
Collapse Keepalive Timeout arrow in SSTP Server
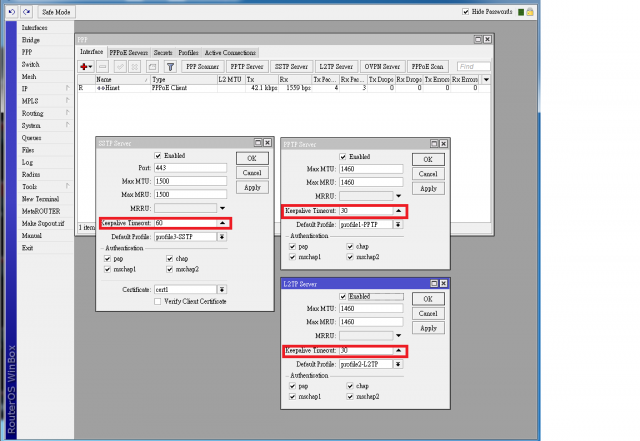click(222, 223)
